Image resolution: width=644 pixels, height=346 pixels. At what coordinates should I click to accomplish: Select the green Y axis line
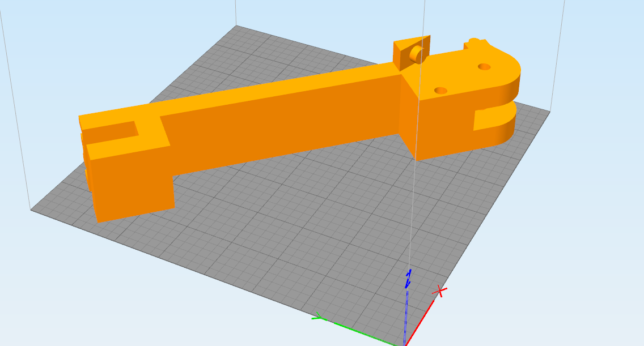point(363,332)
